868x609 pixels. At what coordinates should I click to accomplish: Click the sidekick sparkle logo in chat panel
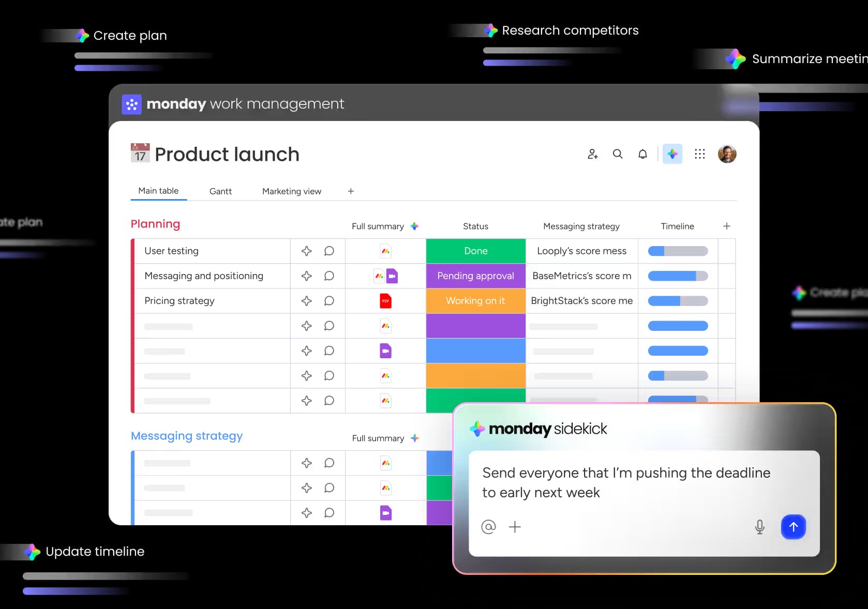point(477,429)
